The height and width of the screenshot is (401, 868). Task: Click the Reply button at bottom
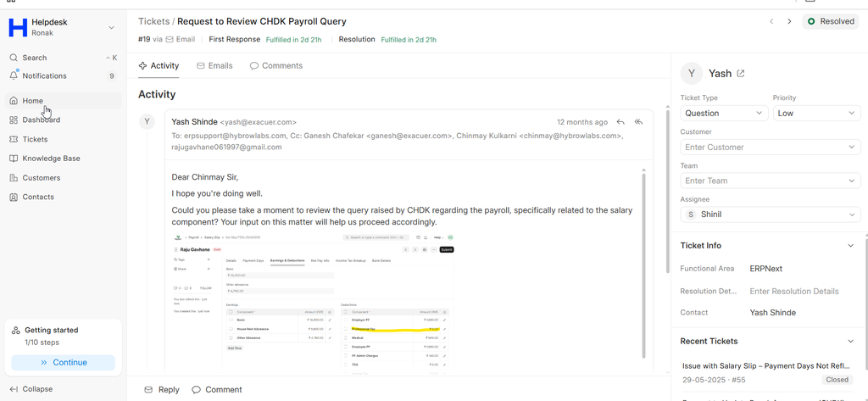(162, 390)
